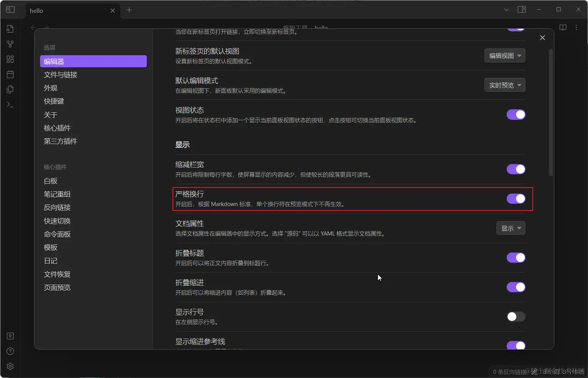Image resolution: width=588 pixels, height=378 pixels.
Task: Open today's daily note calendar icon
Action: pos(10,74)
